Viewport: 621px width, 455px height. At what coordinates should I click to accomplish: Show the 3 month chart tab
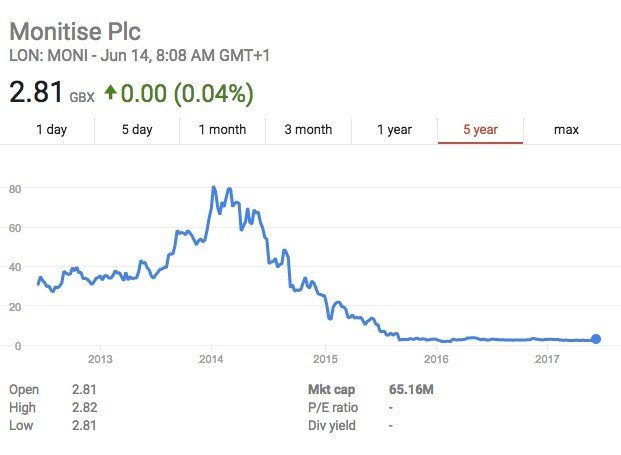308,129
